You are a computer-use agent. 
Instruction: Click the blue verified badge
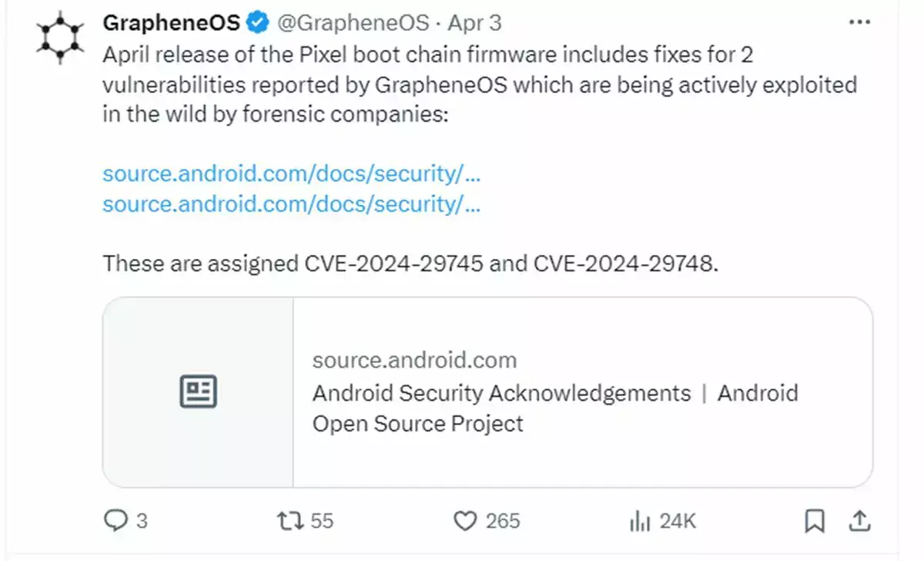pos(257,23)
